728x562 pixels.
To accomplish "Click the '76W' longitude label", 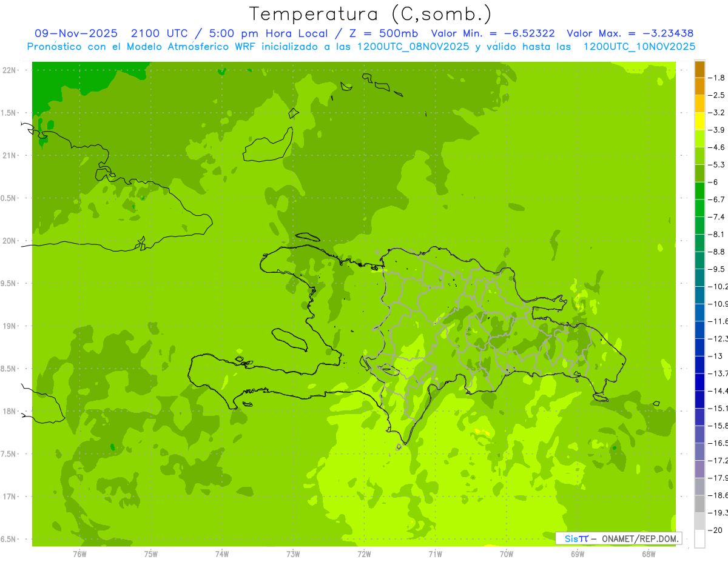I will pos(79,554).
